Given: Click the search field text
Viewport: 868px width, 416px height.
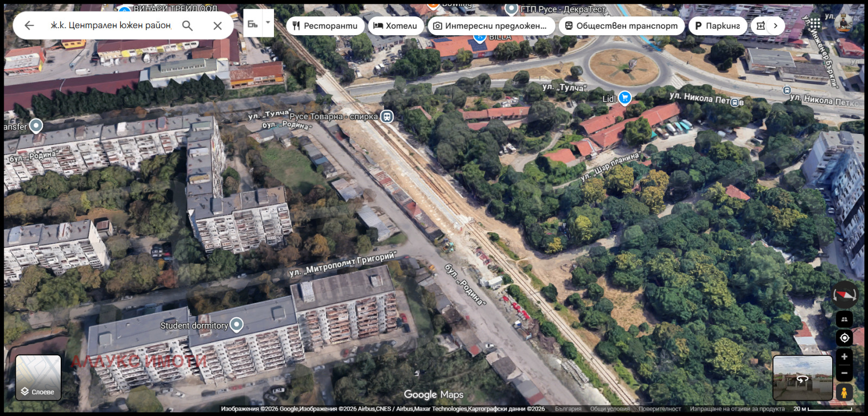Looking at the screenshot, I should (111, 25).
